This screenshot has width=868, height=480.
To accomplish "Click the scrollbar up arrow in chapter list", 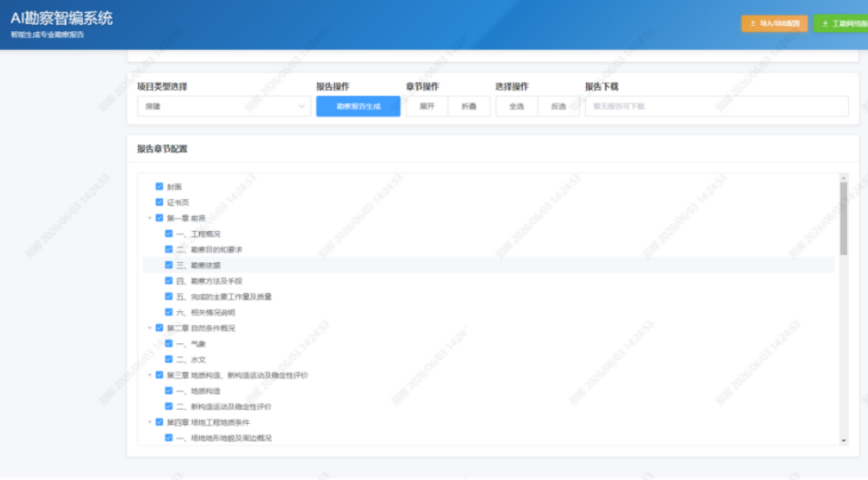I will pos(844,178).
